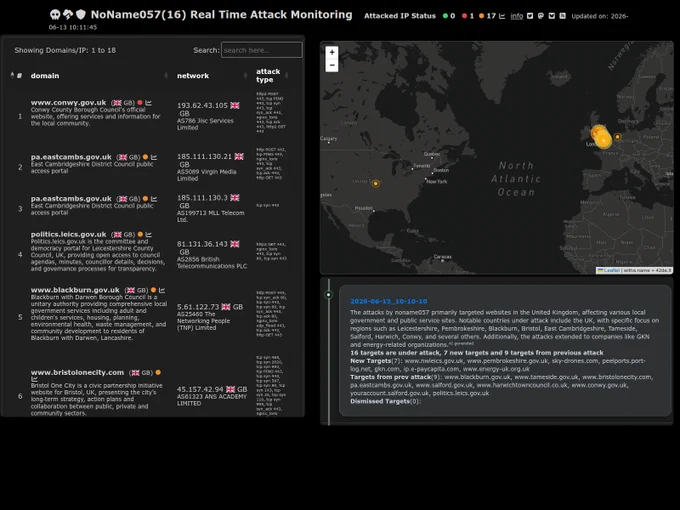Click orange status dot in row 3
The width and height of the screenshot is (680, 510).
145,199
